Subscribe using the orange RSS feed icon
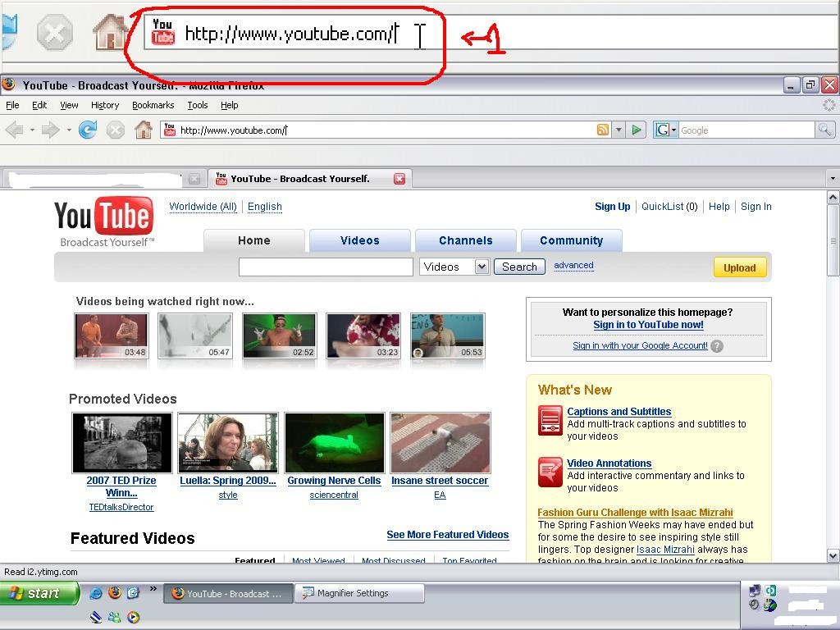Viewport: 840px width, 630px height. point(603,130)
